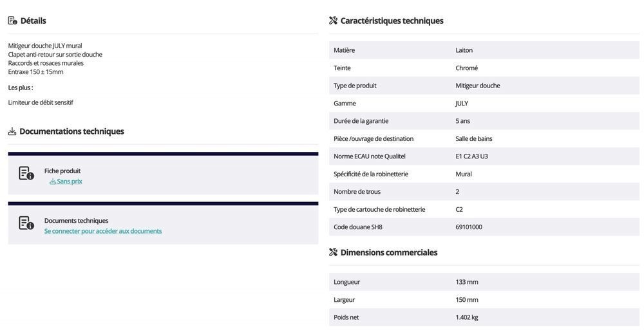Click the Code douane SH8 value 69101000
Viewport: 644px width, 336px height.
click(x=469, y=227)
